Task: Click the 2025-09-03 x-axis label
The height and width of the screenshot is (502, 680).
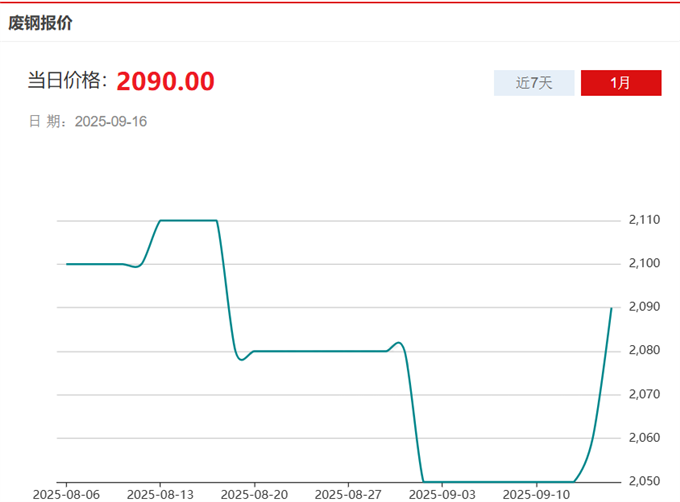Action: point(442,494)
